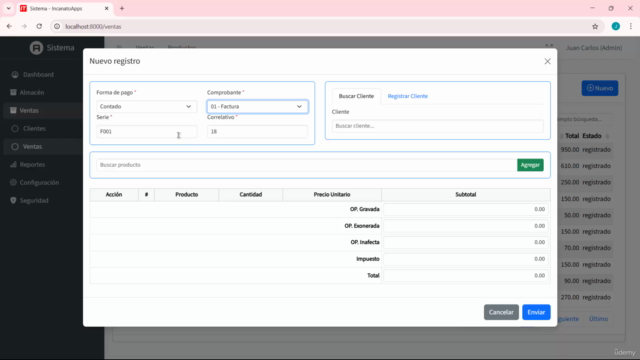This screenshot has width=640, height=360.
Task: Click the Serie input field
Action: 147,131
